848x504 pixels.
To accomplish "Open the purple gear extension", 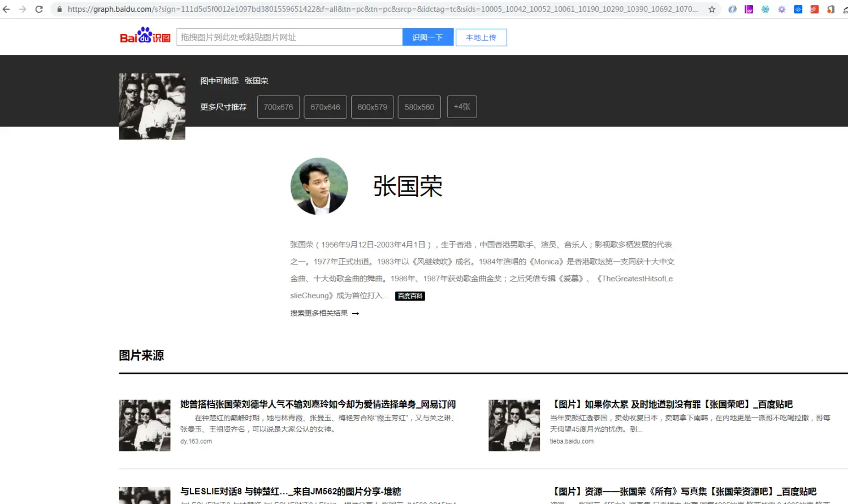I will click(x=781, y=9).
